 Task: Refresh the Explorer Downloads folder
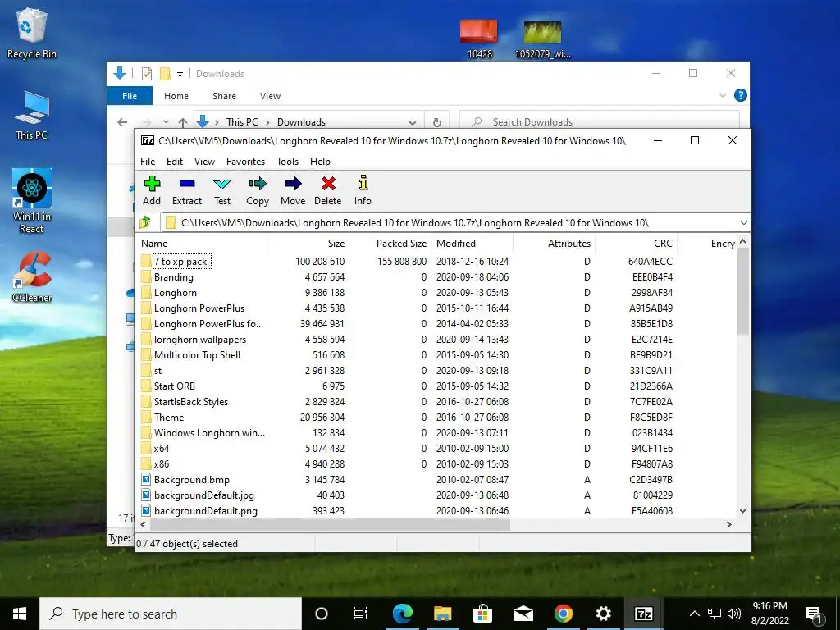point(437,122)
